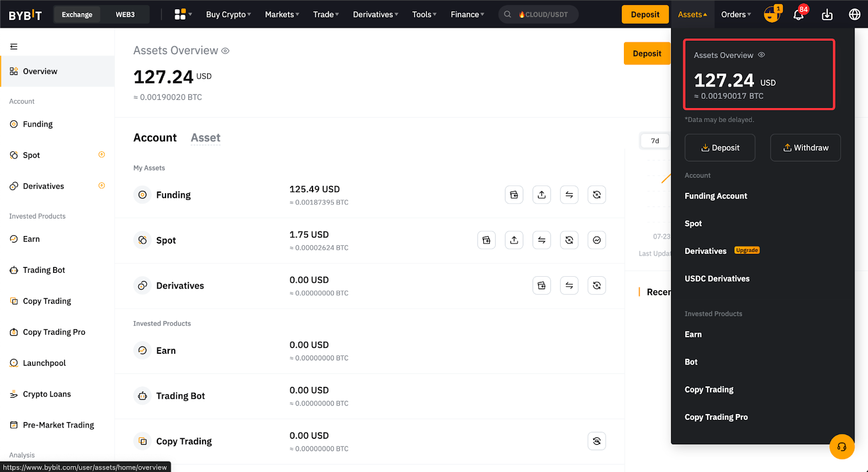Switch to the WEB3 toggle option
Image resolution: width=868 pixels, height=472 pixels.
coord(125,15)
